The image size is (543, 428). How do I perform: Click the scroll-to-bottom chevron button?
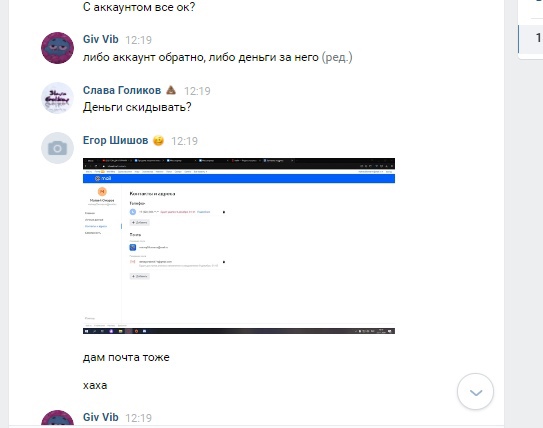[475, 392]
